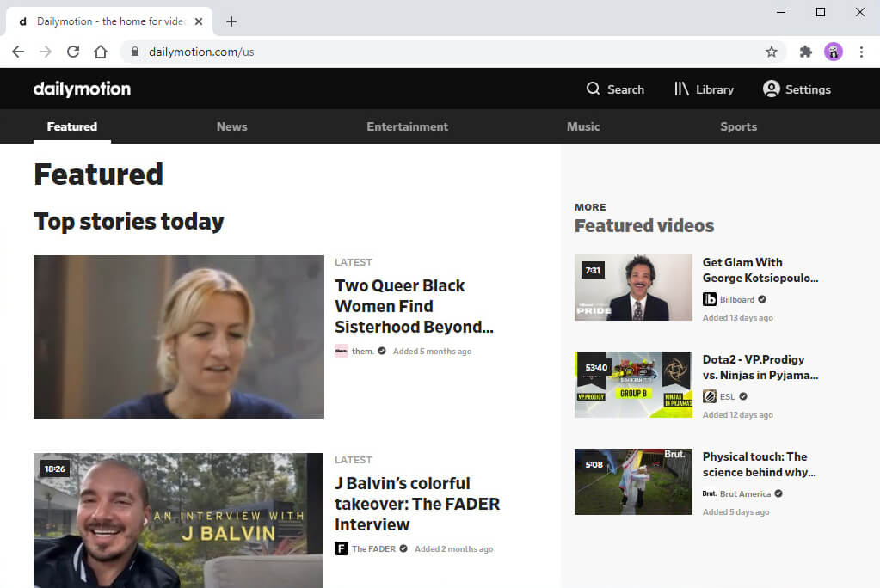Viewport: 880px width, 588px height.
Task: Click the verified badge beside them.
Action: pyautogui.click(x=382, y=352)
